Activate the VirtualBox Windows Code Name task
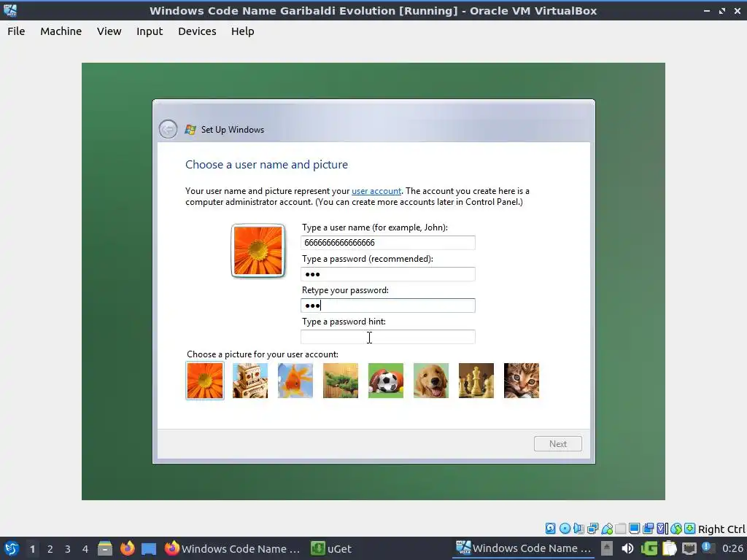747x560 pixels. (x=524, y=548)
